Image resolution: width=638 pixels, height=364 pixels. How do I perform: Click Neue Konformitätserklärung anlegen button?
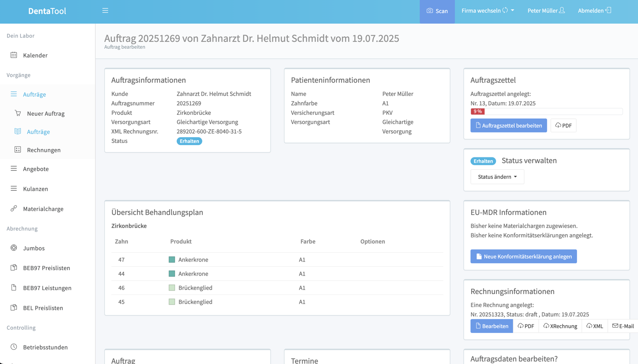coord(523,256)
